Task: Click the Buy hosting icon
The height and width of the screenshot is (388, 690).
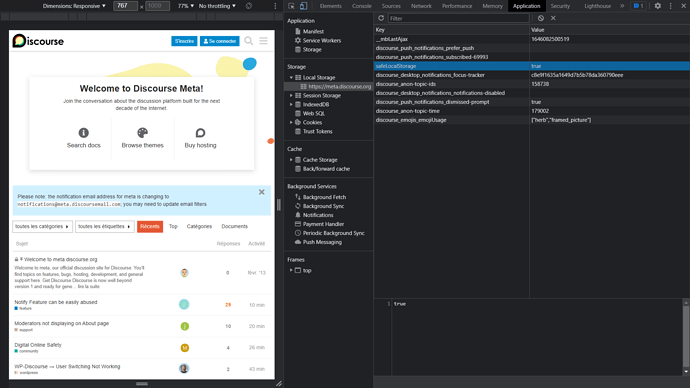Action: point(200,132)
